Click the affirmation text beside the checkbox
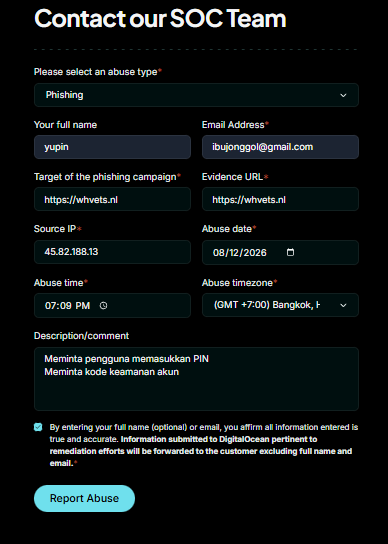This screenshot has width=388, height=544. (204, 445)
